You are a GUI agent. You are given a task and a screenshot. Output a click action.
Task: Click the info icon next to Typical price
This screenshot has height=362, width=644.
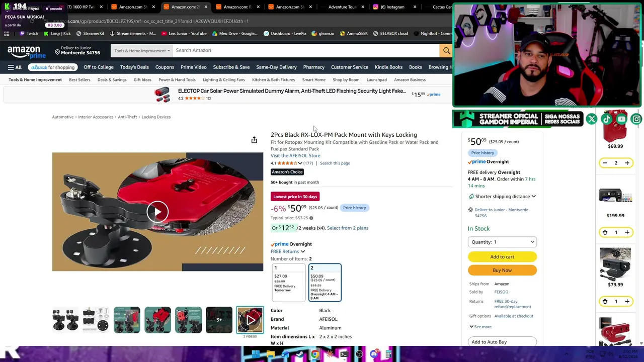311,218
